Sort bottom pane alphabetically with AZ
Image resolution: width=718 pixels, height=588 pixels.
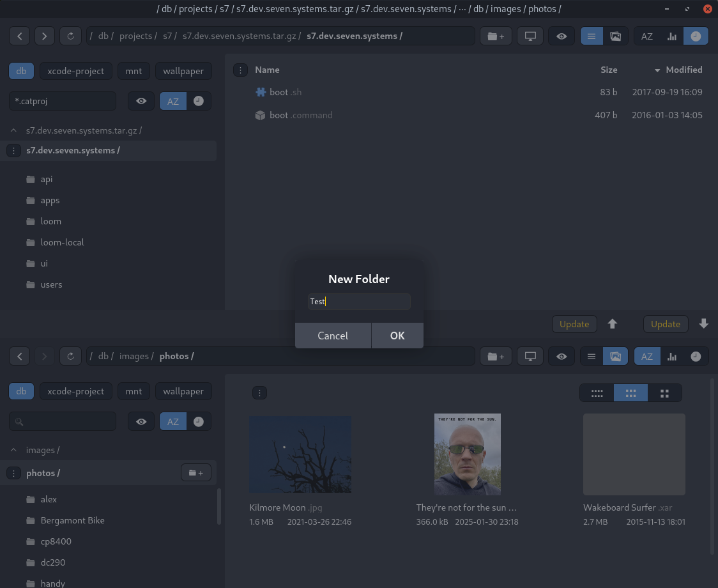[647, 356]
